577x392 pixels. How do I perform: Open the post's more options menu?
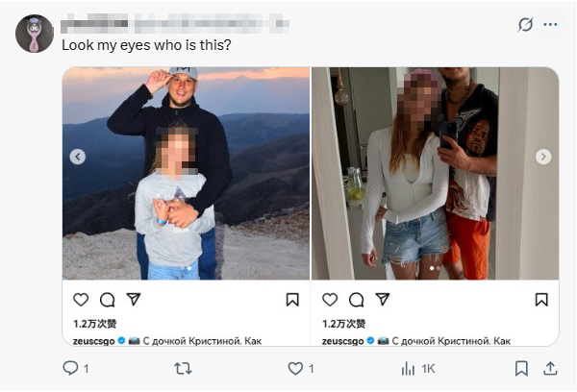[x=550, y=25]
